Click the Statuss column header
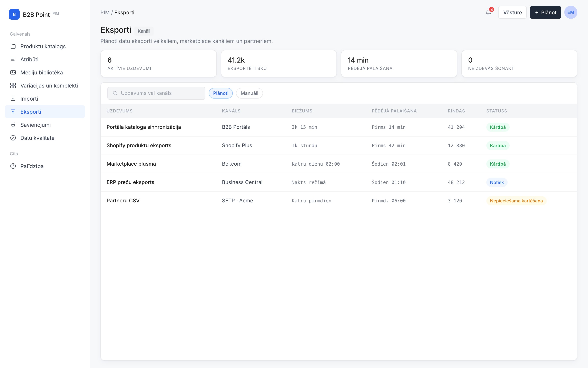 click(x=497, y=111)
